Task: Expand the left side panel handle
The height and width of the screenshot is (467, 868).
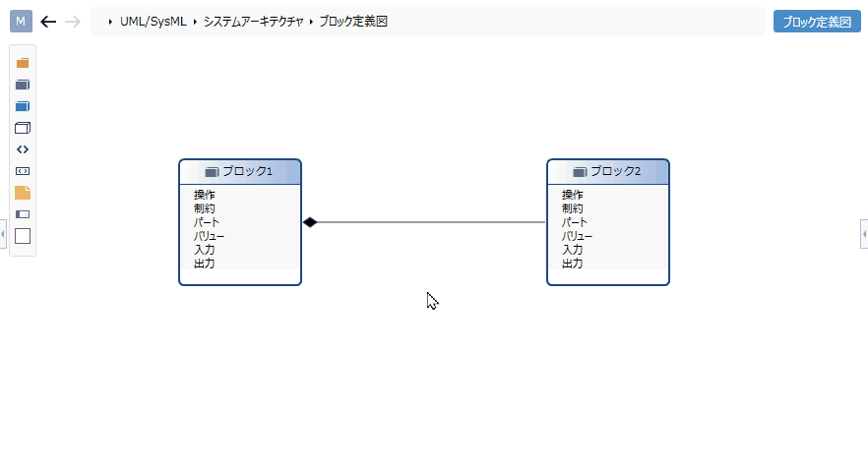Action: coord(3,234)
